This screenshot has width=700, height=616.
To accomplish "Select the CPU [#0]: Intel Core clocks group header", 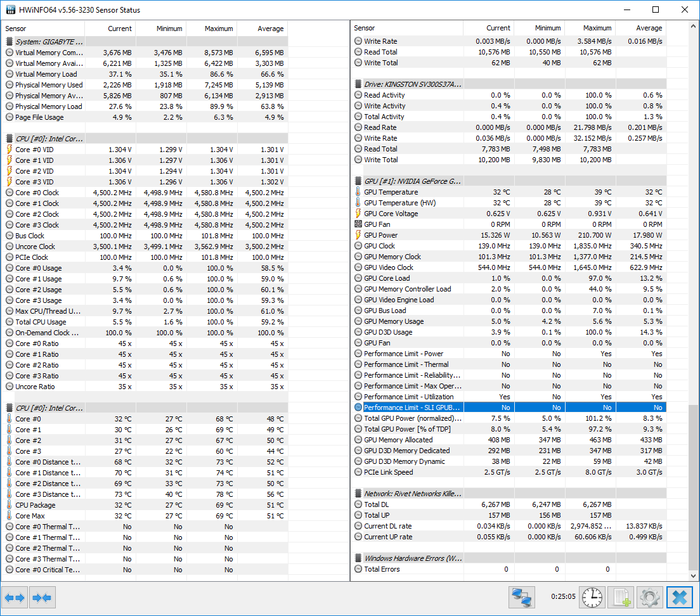I will click(145, 139).
